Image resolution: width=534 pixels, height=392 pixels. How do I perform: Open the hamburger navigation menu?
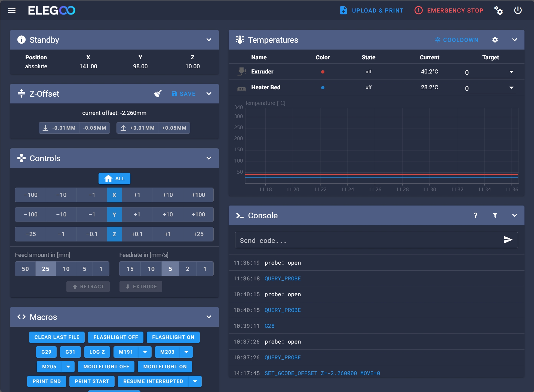pos(12,10)
